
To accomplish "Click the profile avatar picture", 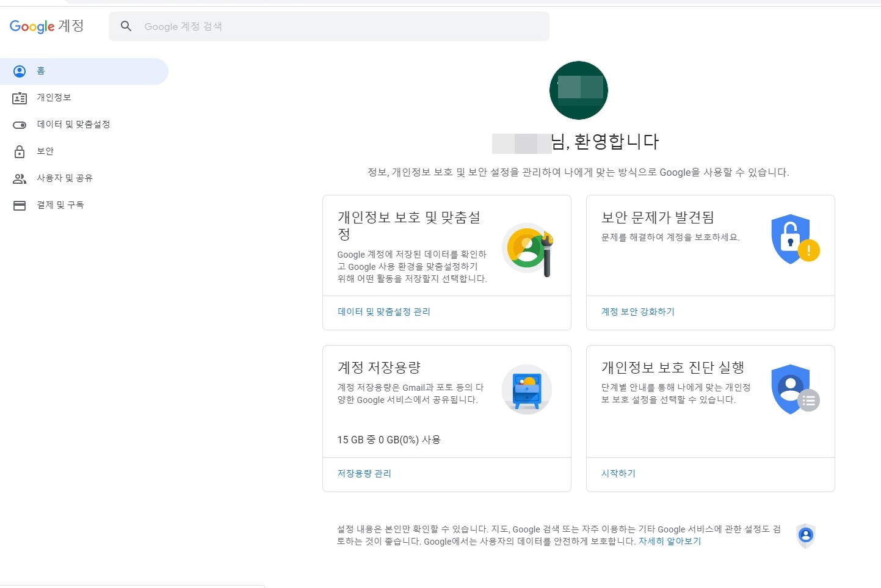I will point(579,90).
